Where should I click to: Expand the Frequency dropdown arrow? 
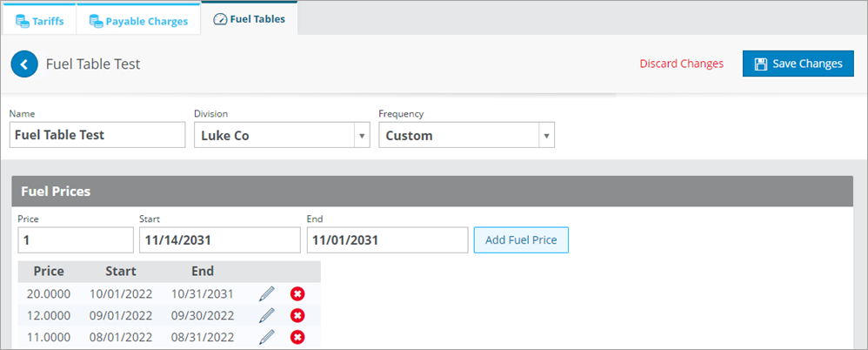tap(547, 135)
